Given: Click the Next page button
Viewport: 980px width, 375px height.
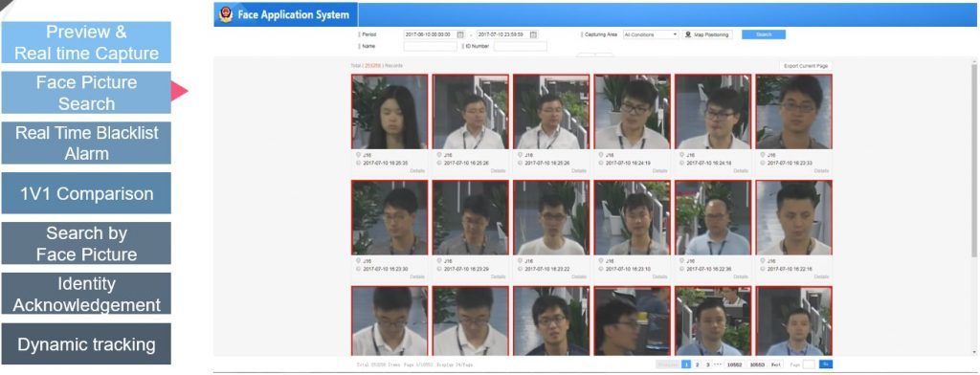Looking at the screenshot, I should coord(775,364).
